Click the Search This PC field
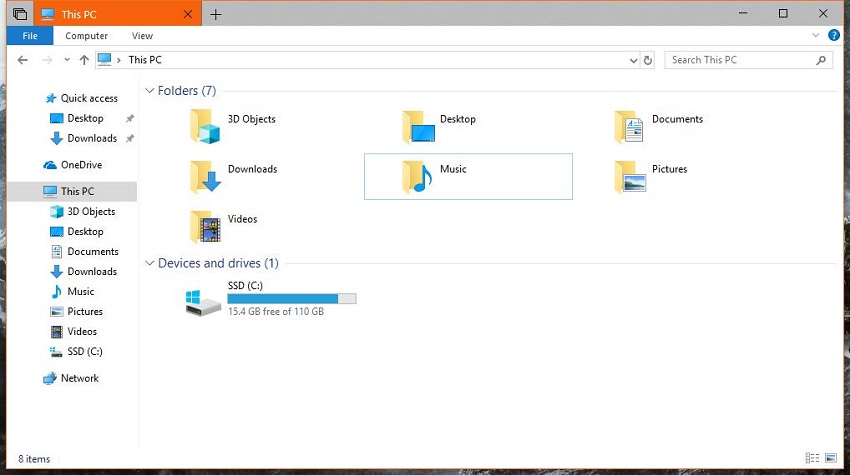 point(740,60)
